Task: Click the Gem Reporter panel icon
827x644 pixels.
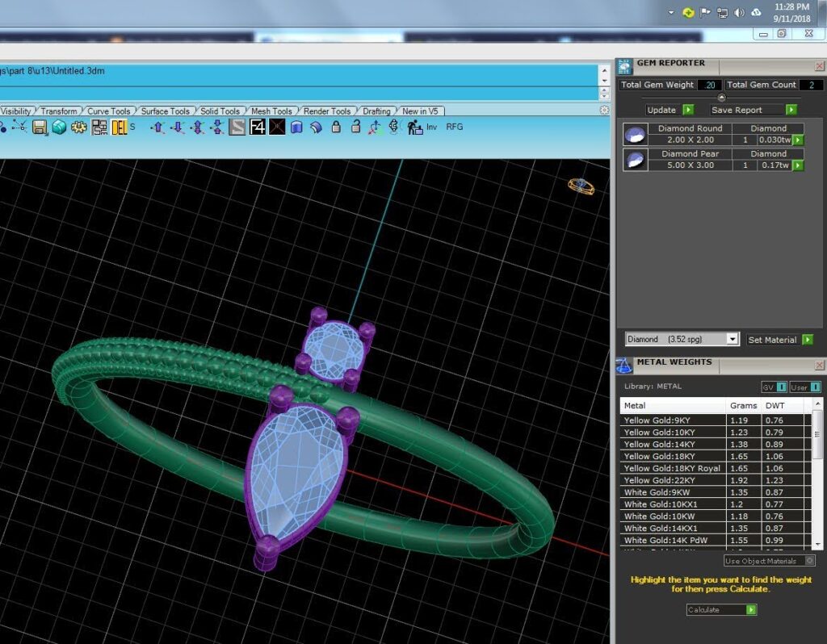Action: 624,66
